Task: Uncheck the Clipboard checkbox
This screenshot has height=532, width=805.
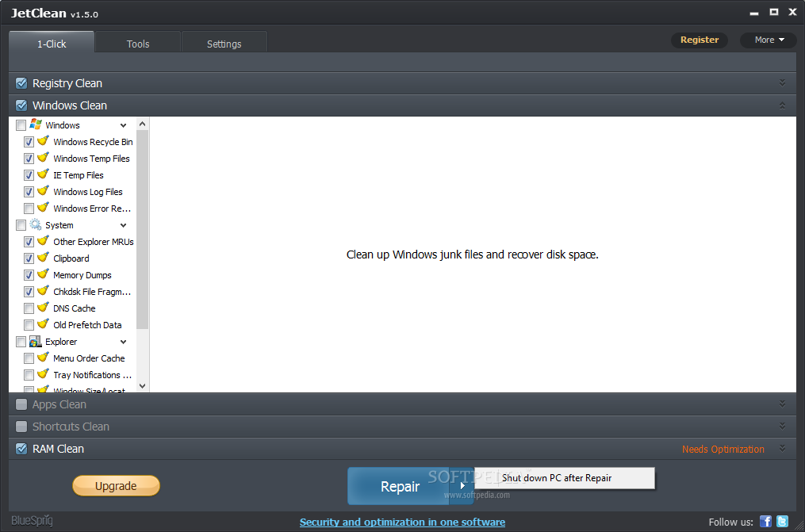Action: (29, 258)
